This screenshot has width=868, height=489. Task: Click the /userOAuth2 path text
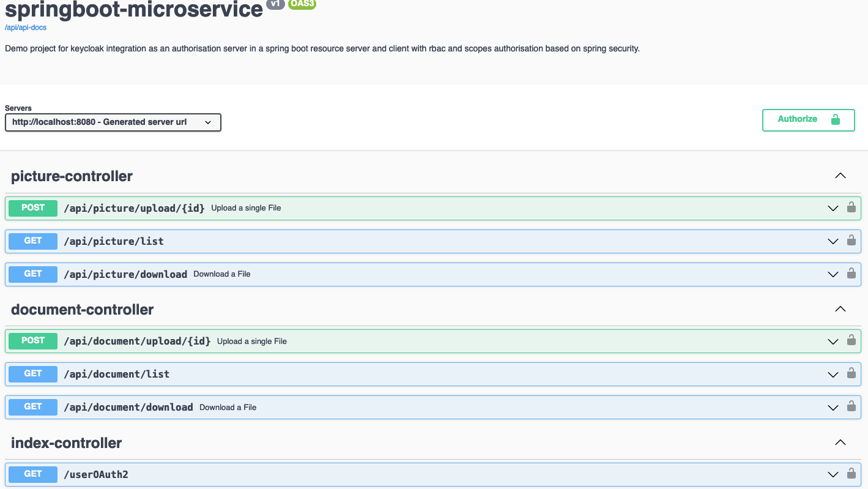click(96, 474)
